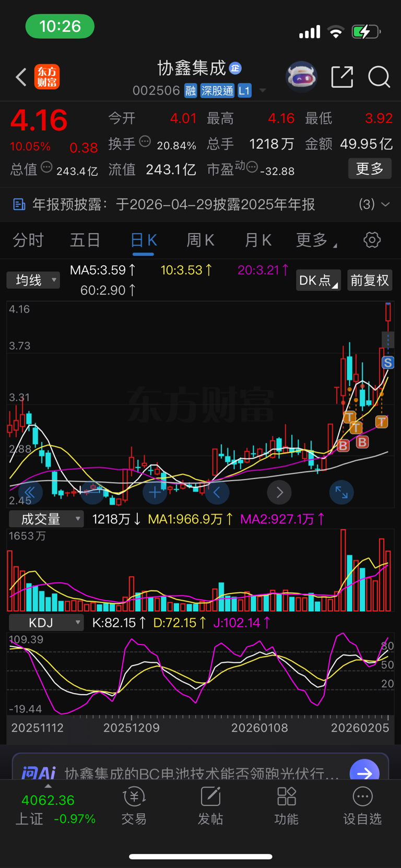401x868 pixels.
Task: Open the AI robot assistant avatar
Action: pyautogui.click(x=302, y=77)
